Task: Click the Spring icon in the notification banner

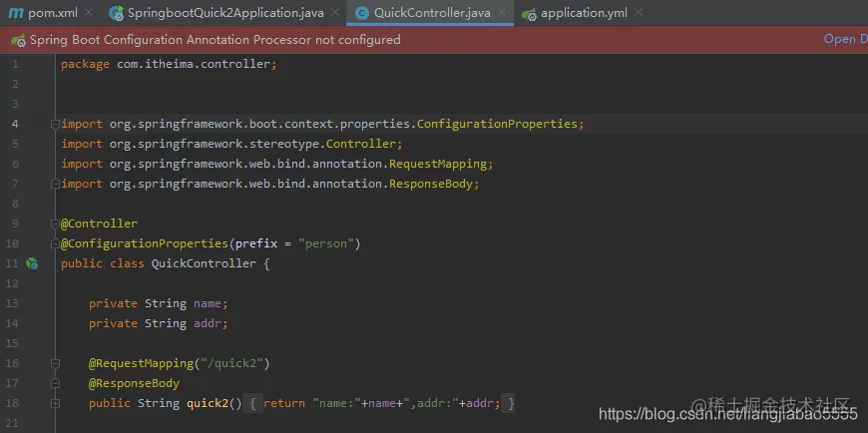Action: (x=18, y=41)
